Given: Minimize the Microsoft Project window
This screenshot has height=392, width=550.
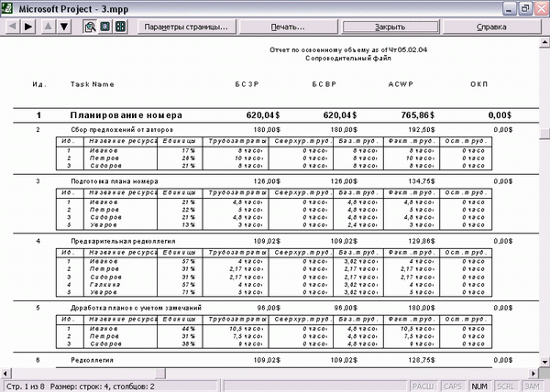Looking at the screenshot, I should [510, 9].
